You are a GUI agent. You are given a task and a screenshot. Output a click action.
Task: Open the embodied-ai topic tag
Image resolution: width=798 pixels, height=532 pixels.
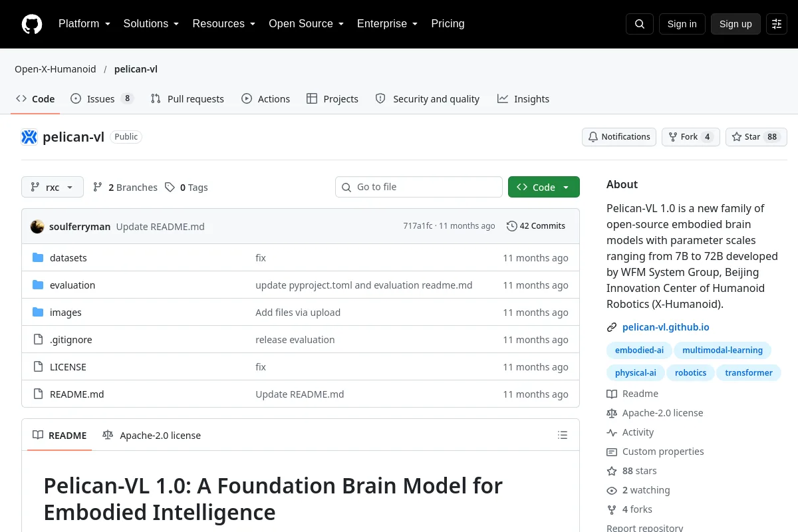point(639,350)
